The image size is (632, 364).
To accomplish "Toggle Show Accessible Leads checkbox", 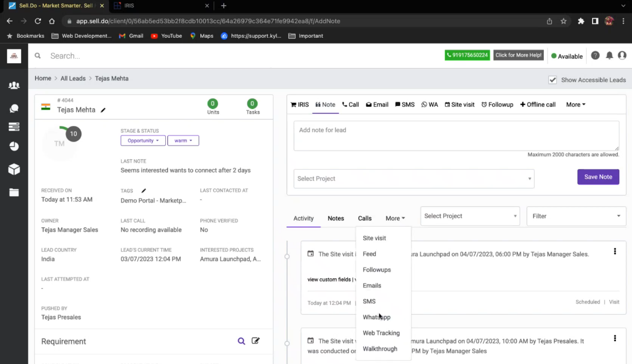I will 553,80.
